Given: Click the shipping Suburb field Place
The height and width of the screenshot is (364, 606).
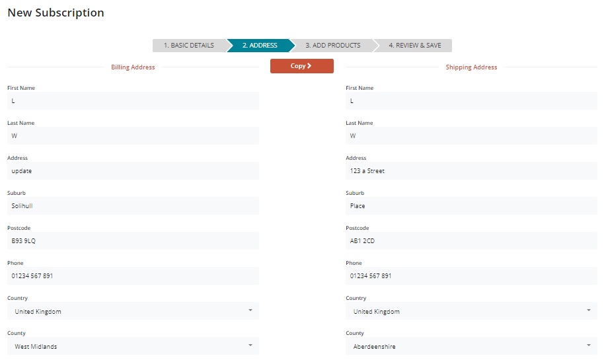Looking at the screenshot, I should pos(471,206).
